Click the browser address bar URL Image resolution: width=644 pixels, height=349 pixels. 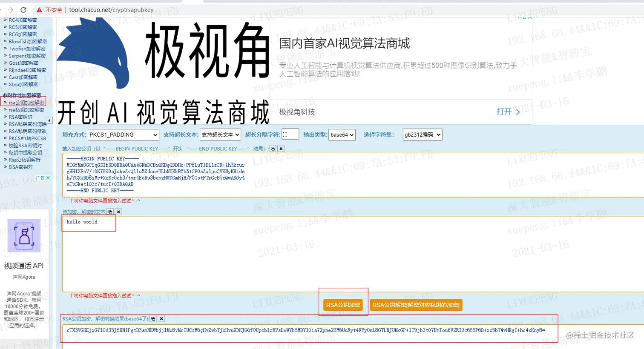111,10
